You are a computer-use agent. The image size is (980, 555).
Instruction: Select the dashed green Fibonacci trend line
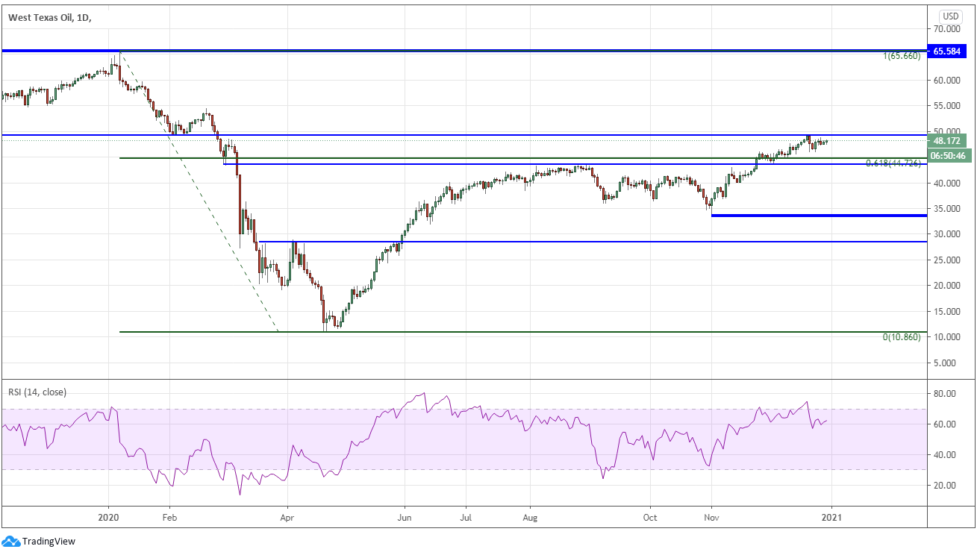coord(199,191)
